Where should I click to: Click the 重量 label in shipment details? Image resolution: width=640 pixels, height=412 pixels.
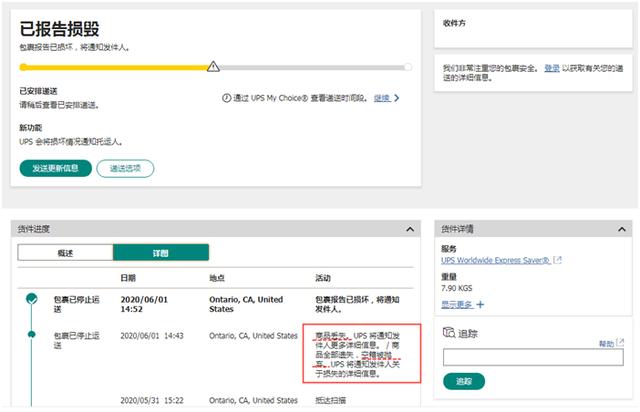tap(449, 277)
